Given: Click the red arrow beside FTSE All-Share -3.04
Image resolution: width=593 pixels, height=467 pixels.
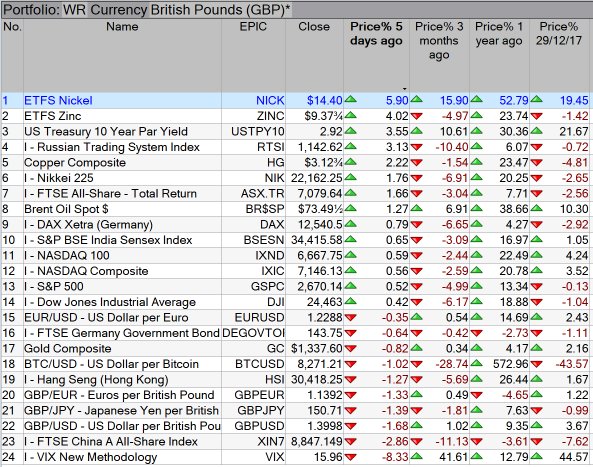Looking at the screenshot, I should (x=416, y=193).
